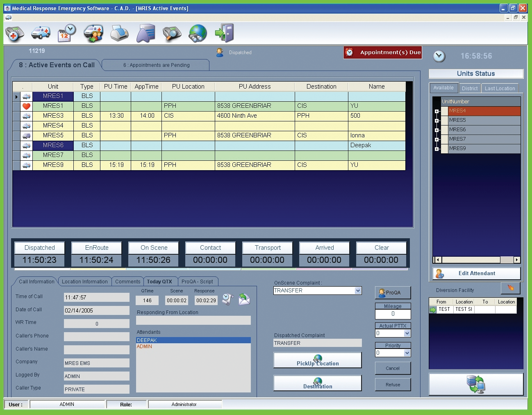Click the Mileage input field
The width and height of the screenshot is (532, 415).
tap(393, 314)
